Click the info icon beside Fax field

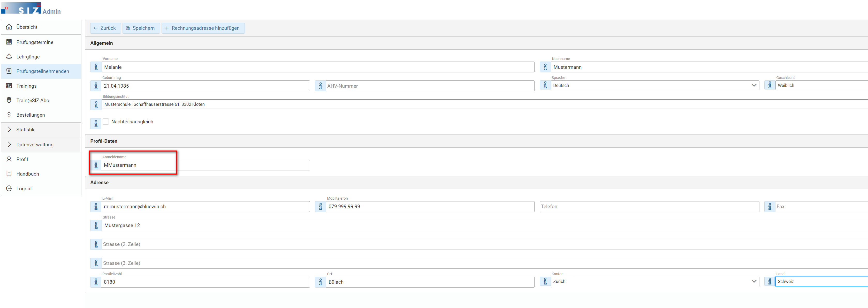point(770,207)
